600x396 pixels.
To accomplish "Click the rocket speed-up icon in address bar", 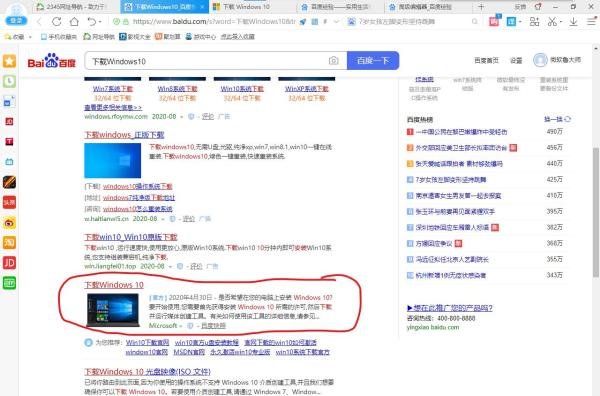I will (x=303, y=22).
